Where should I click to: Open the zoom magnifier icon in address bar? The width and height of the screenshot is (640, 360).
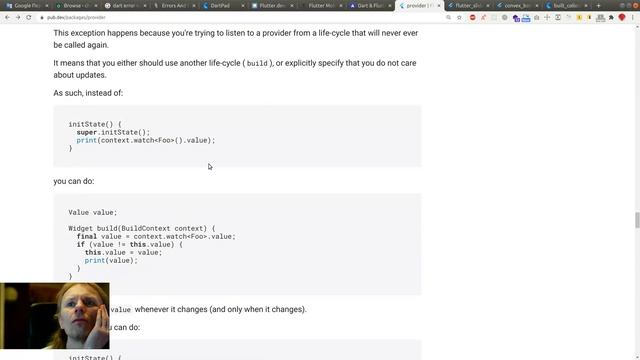449,18
